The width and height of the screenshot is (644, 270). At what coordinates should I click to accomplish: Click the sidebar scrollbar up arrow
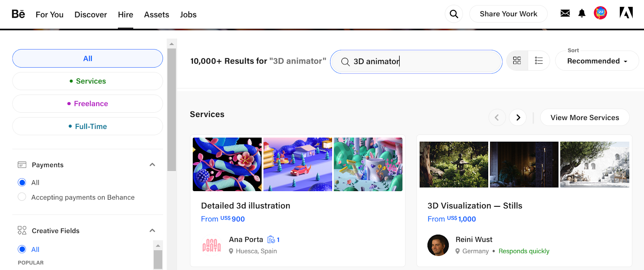[x=171, y=44]
